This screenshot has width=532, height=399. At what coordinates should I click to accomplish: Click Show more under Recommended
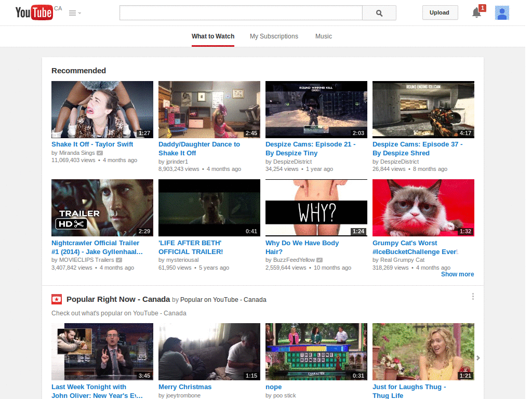tap(457, 274)
